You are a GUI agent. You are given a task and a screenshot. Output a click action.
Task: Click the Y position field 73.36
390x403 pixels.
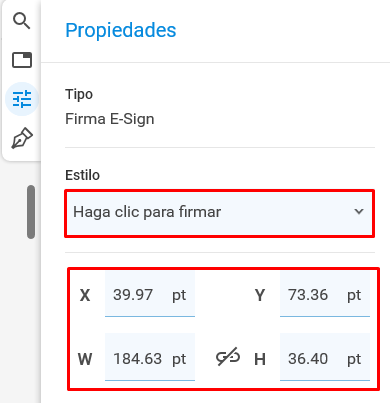pos(325,294)
